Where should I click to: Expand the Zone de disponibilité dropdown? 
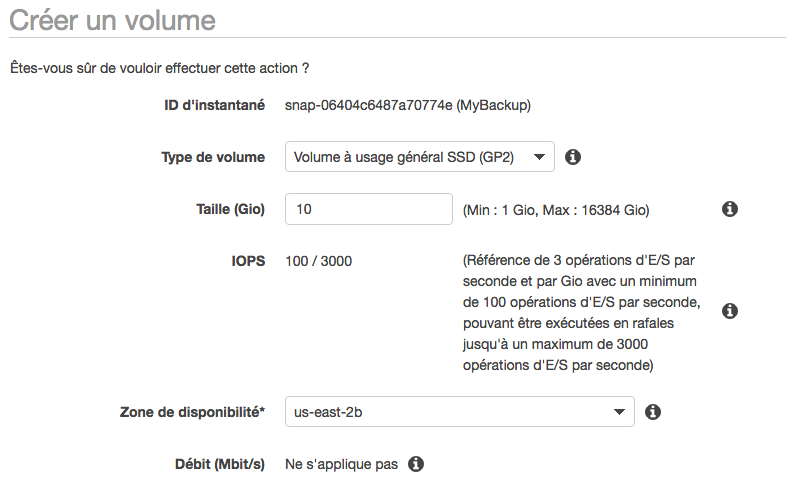click(x=459, y=411)
